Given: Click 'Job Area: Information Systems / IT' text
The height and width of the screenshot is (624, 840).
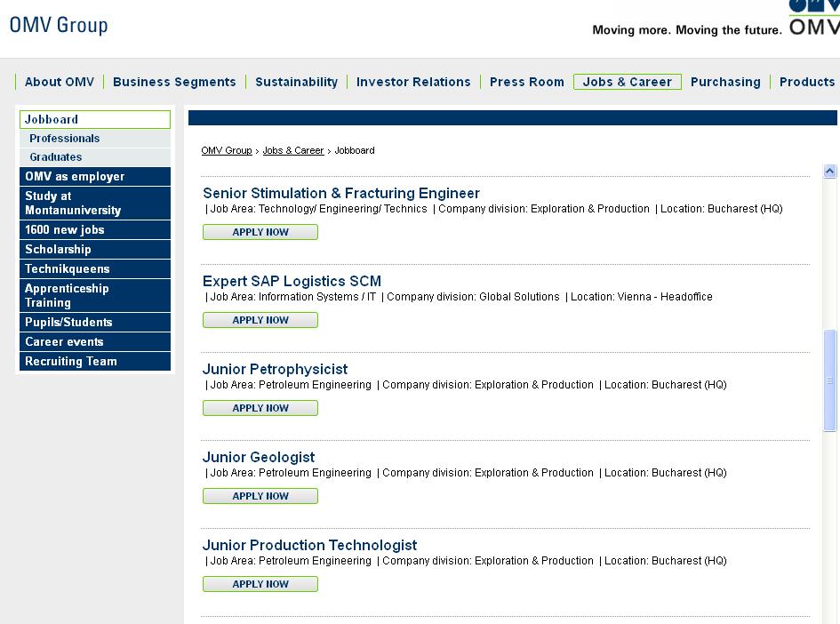Looking at the screenshot, I should click(293, 297).
